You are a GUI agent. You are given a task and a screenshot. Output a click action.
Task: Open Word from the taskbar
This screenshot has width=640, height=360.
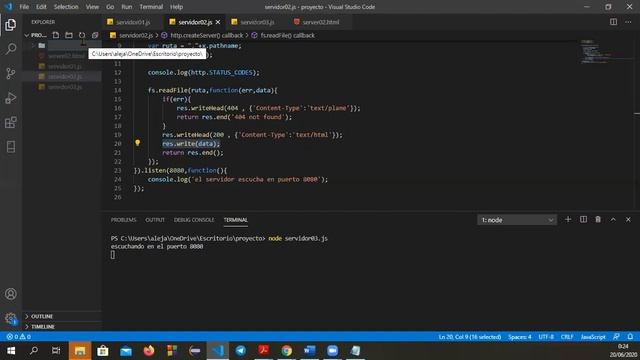[309, 351]
